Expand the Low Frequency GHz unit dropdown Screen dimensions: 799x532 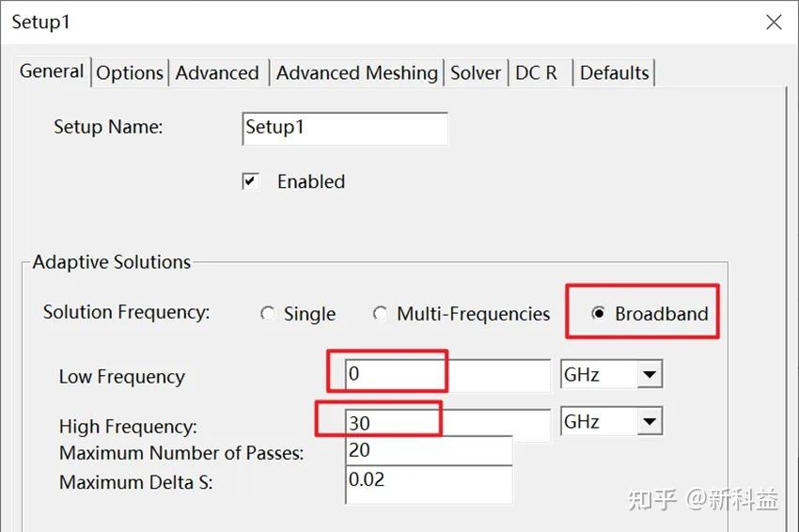pos(611,374)
